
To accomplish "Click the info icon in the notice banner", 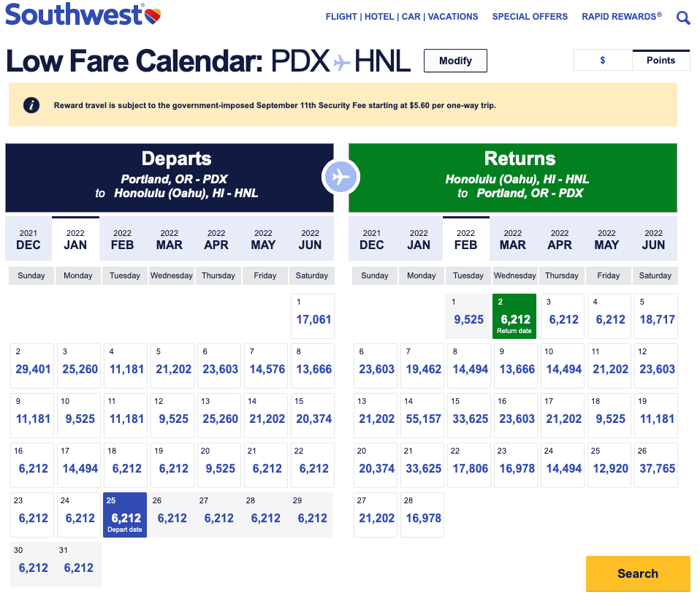I will [x=31, y=104].
